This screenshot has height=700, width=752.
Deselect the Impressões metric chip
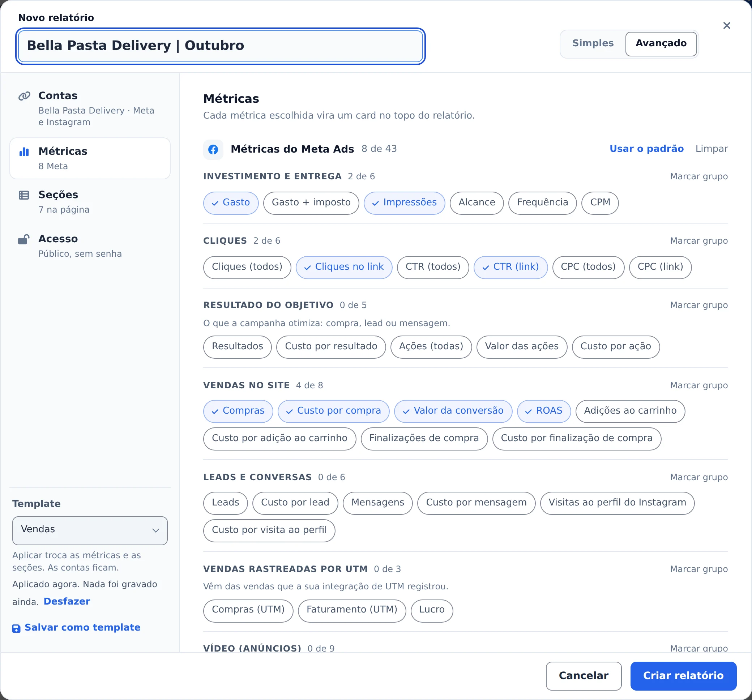tap(404, 203)
